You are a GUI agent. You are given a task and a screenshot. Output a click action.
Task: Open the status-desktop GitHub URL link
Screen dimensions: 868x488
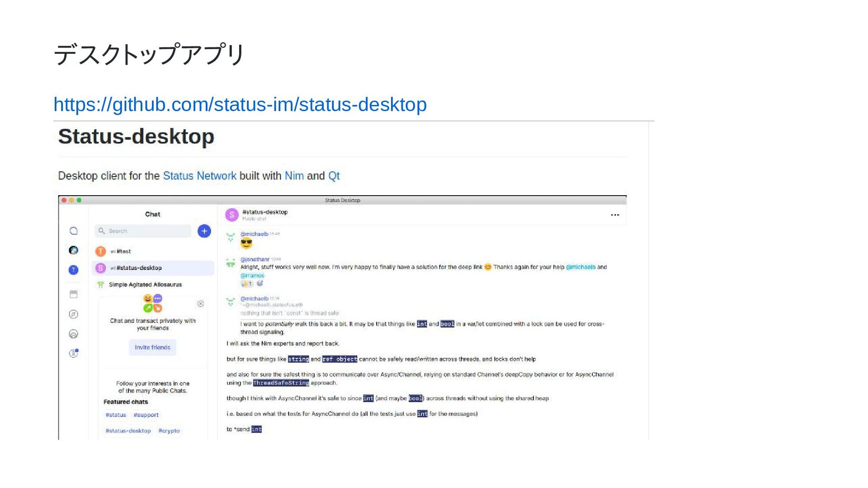click(240, 104)
